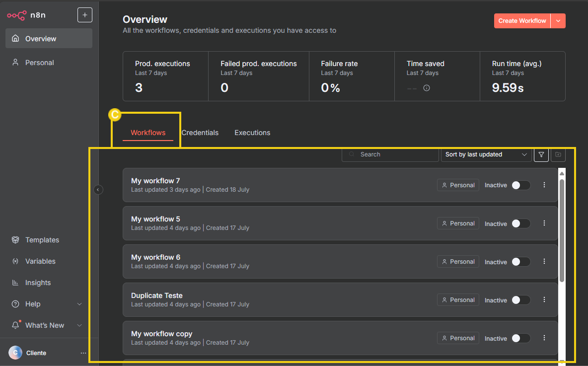Viewport: 588px width, 366px height.
Task: Click the Insights chart icon
Action: [x=15, y=283]
